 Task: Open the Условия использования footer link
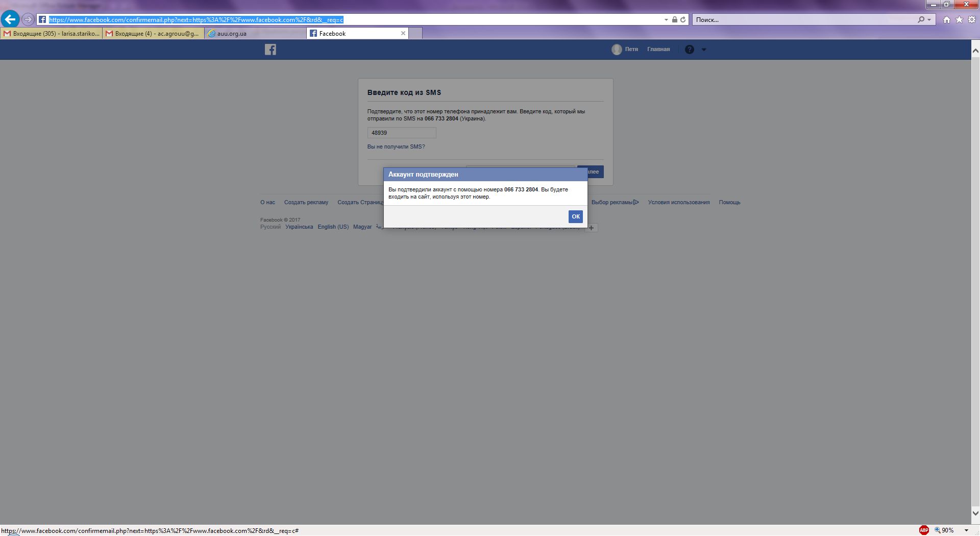pos(679,202)
